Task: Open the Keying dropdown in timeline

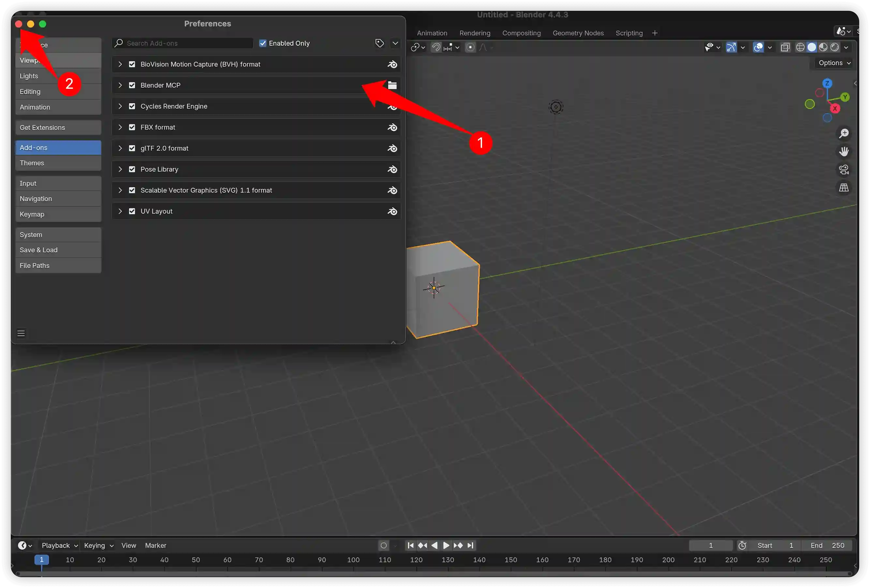Action: [98, 545]
